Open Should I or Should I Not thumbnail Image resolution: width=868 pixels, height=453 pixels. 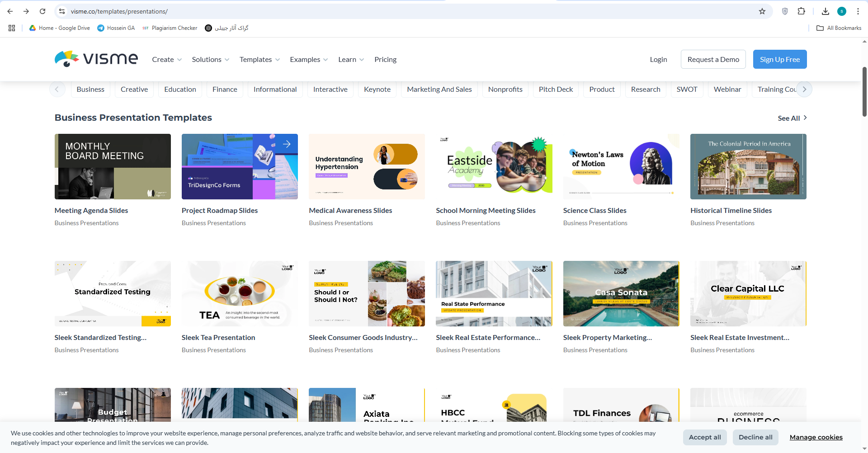pos(367,293)
